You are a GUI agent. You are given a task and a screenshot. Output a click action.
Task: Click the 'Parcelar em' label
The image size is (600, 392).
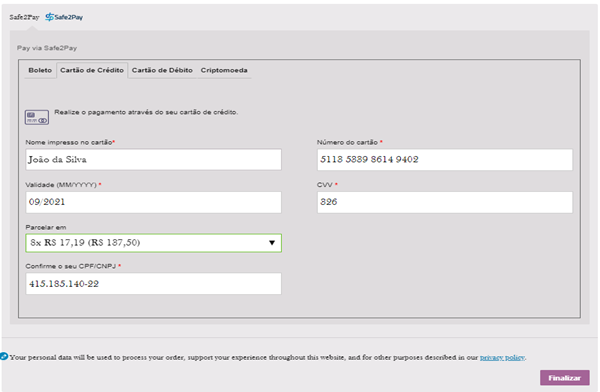46,227
